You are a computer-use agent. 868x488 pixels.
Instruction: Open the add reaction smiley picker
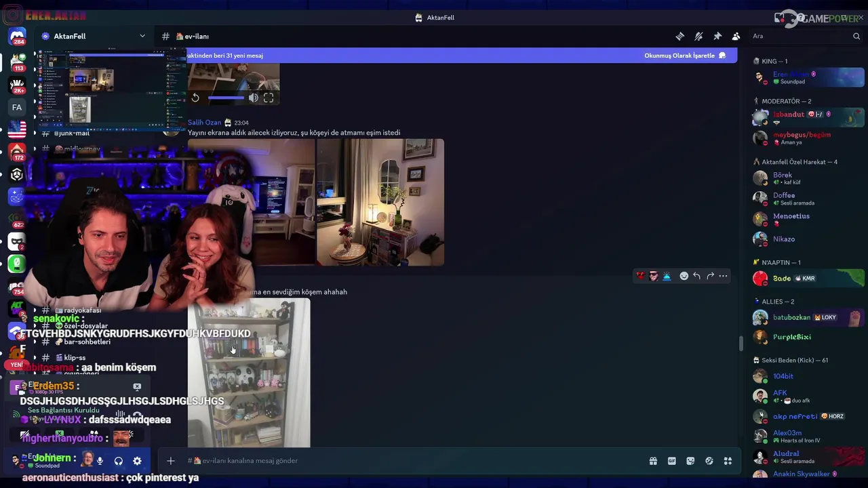[684, 276]
